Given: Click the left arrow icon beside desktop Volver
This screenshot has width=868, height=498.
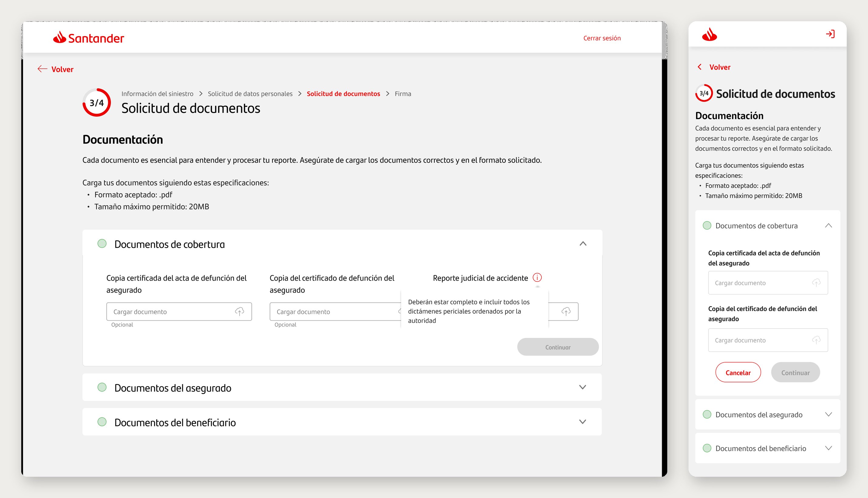Looking at the screenshot, I should [43, 69].
